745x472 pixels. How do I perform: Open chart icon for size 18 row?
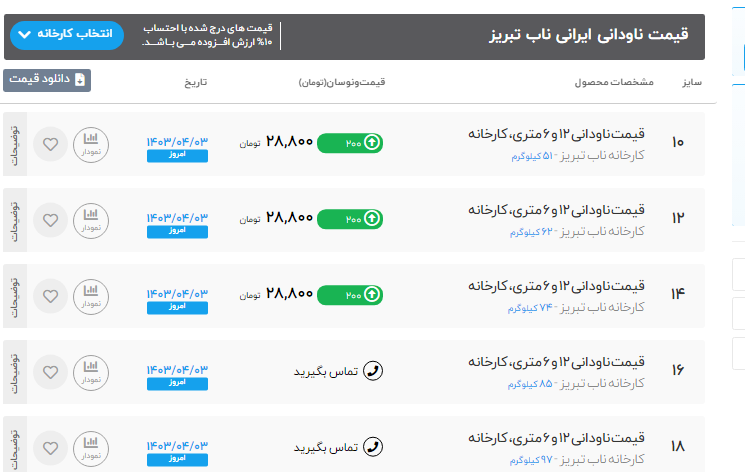(91, 448)
